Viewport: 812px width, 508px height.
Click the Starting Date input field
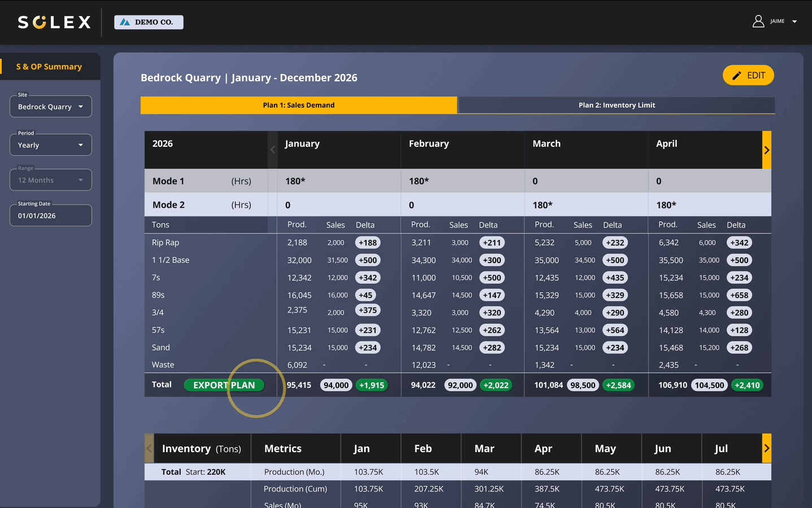coord(51,216)
